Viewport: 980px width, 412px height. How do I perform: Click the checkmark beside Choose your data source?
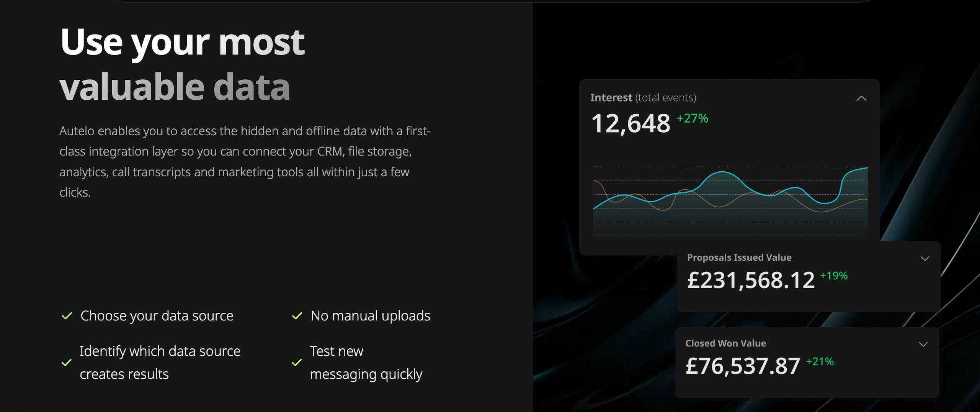(67, 316)
